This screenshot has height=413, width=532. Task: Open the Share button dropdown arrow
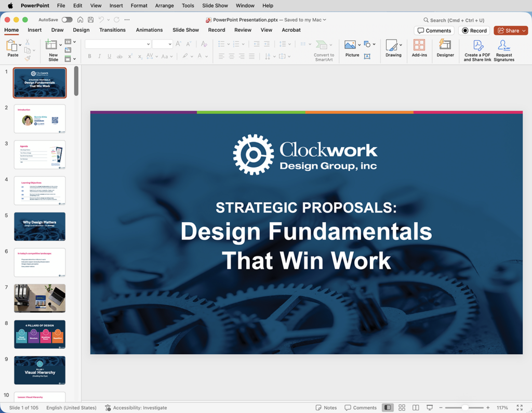(x=524, y=31)
